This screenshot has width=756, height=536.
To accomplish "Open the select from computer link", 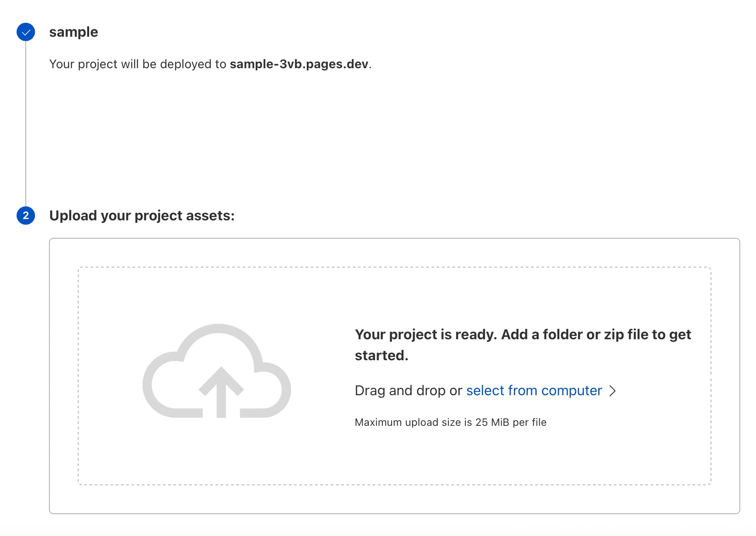I will [534, 390].
